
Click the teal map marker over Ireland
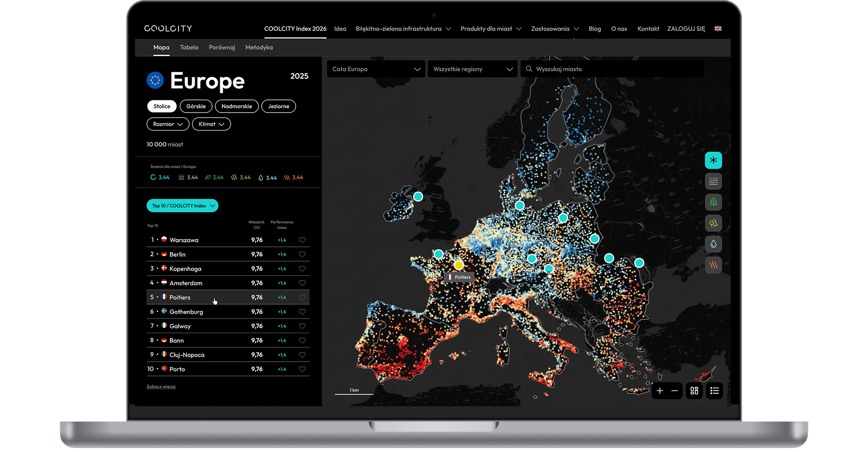click(418, 197)
